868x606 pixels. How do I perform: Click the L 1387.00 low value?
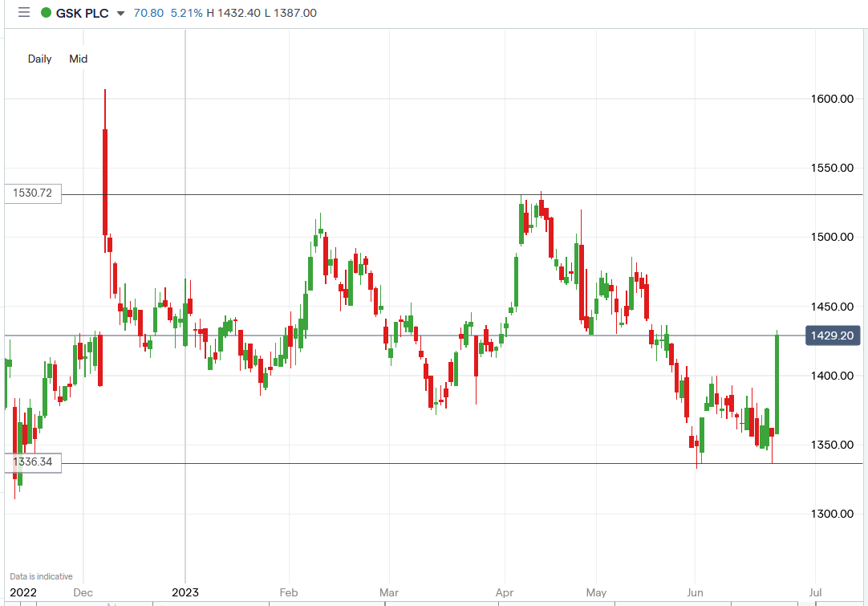tap(290, 13)
